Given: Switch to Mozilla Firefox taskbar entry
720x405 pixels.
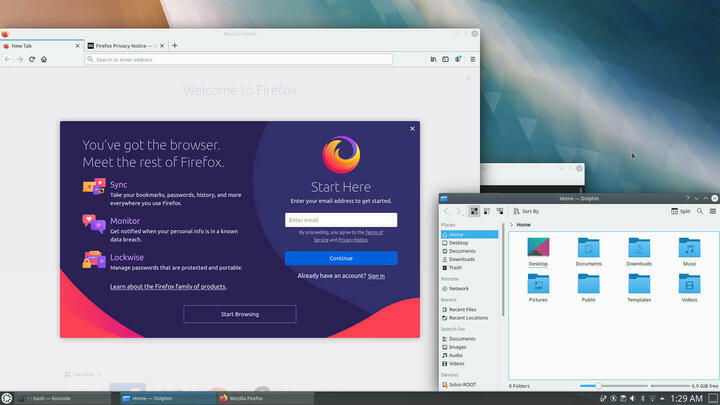Looking at the screenshot, I should pyautogui.click(x=265, y=398).
